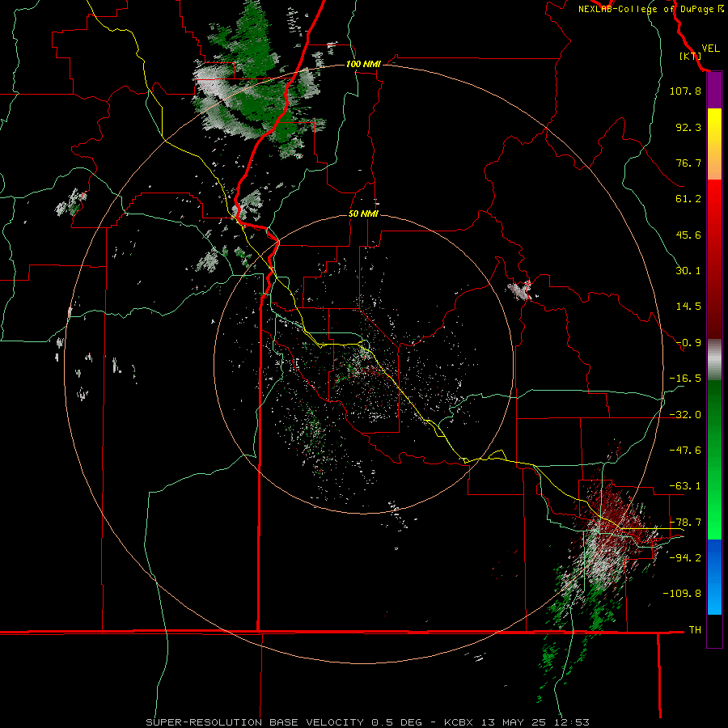
Task: Click the TH threshold label on legend
Action: tap(695, 630)
